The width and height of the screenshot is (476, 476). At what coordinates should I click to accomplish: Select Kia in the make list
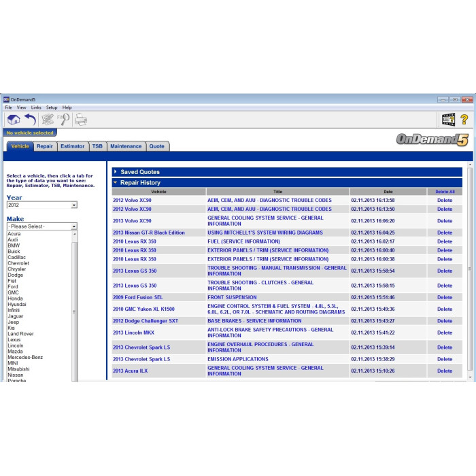click(12, 328)
